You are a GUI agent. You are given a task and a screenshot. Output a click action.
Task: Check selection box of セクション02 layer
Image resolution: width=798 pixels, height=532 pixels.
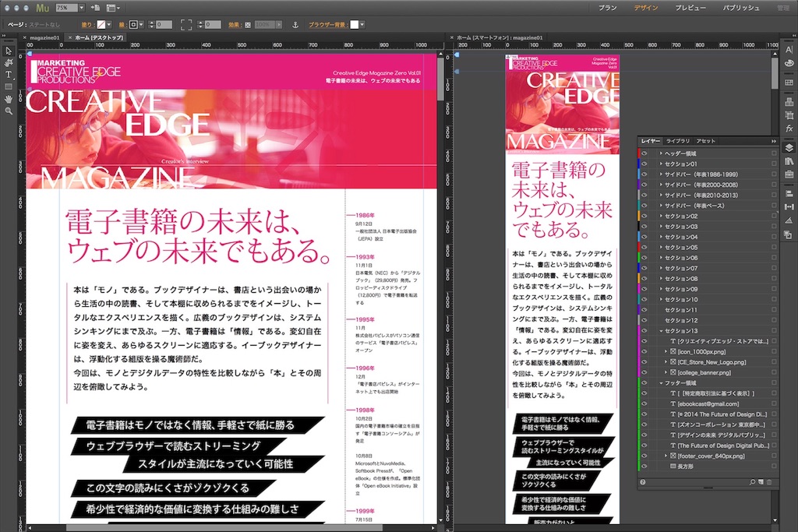point(774,217)
